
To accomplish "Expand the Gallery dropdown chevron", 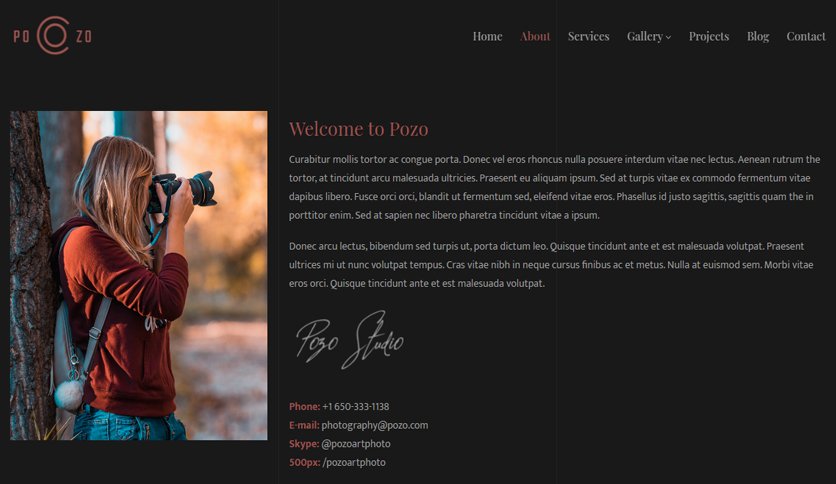I will point(668,37).
